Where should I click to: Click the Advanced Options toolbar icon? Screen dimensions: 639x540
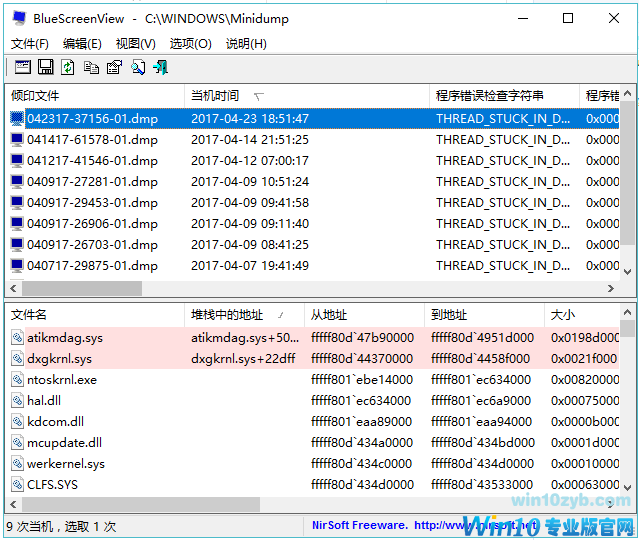(x=22, y=67)
